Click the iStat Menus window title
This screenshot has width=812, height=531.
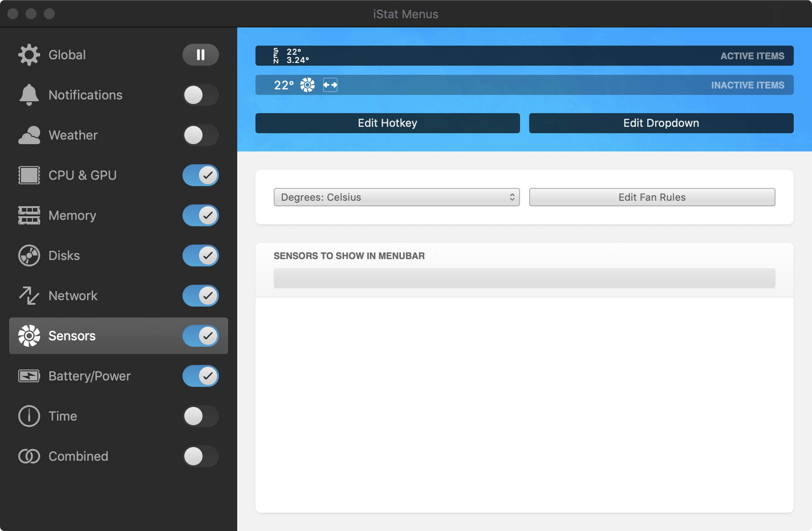(406, 14)
